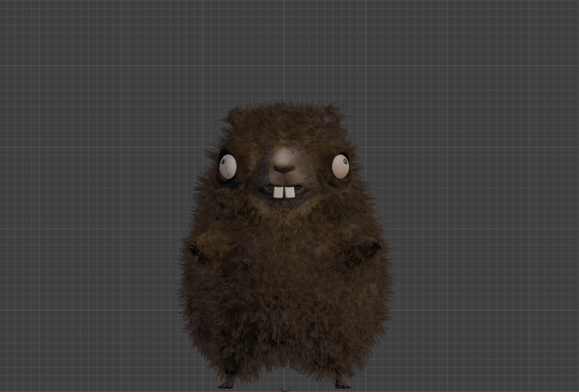579x392 pixels.
Task: Click the two white front teeth
Action: [x=284, y=192]
